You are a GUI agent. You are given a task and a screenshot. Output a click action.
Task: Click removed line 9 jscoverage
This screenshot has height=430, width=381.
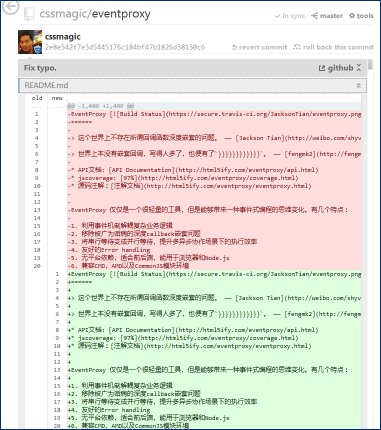[x=214, y=178]
